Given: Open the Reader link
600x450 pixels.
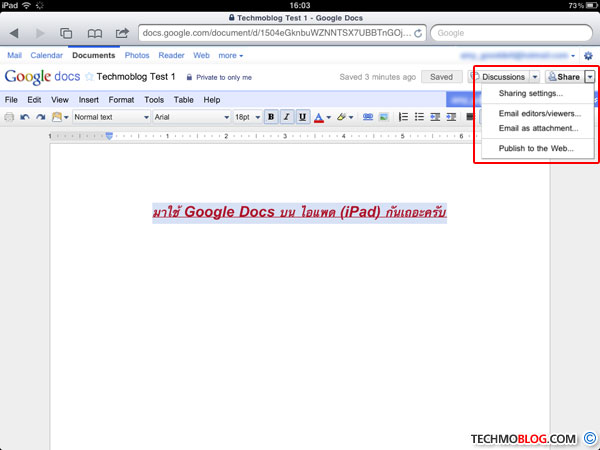Looking at the screenshot, I should point(171,55).
